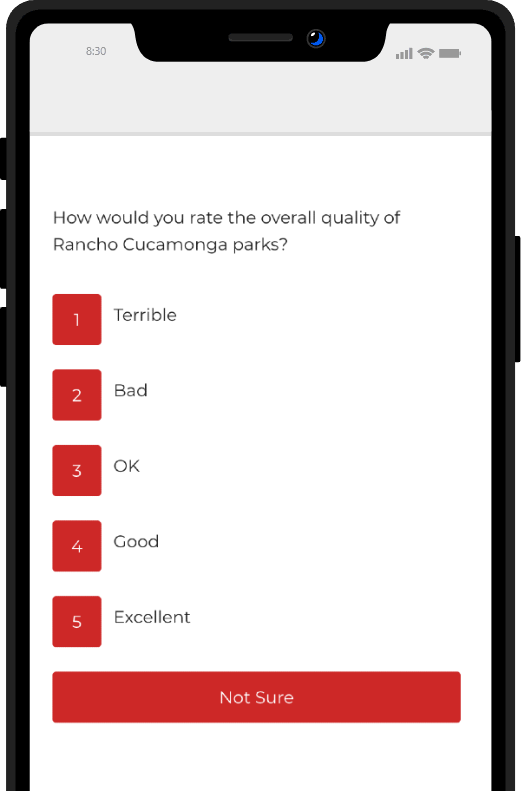The height and width of the screenshot is (791, 521).
Task: Tap the OK answer label
Action: [x=127, y=466]
